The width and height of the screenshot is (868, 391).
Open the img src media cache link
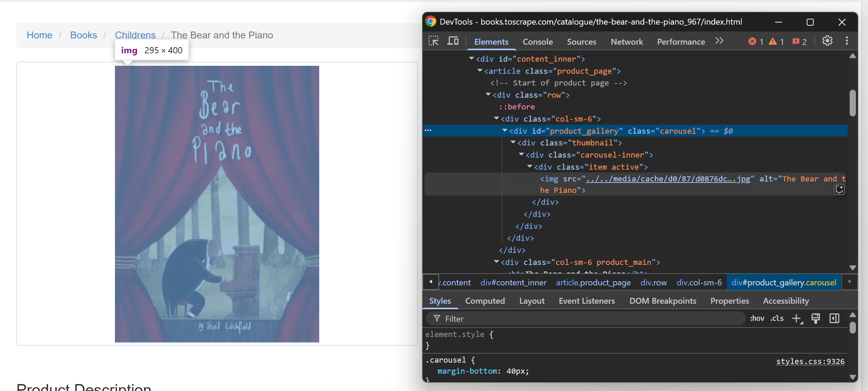[668, 179]
